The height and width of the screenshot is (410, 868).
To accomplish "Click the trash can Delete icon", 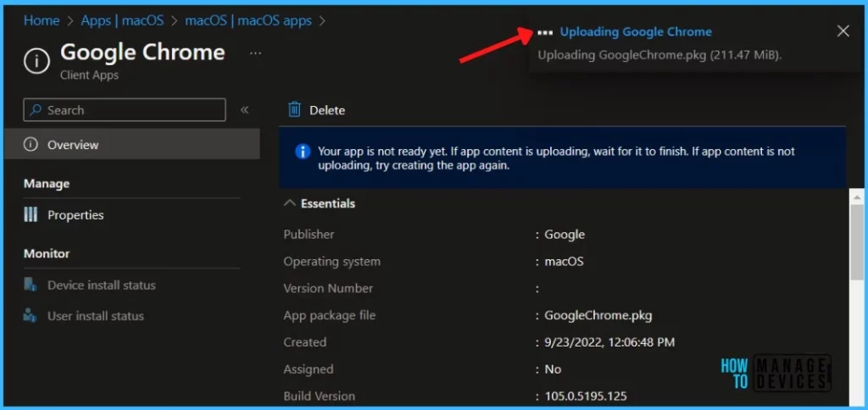I will pos(294,109).
